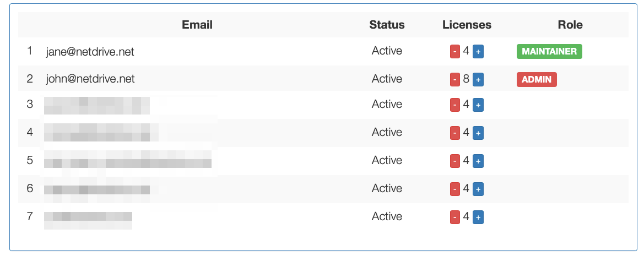Click the red minus button in row 3

454,105
